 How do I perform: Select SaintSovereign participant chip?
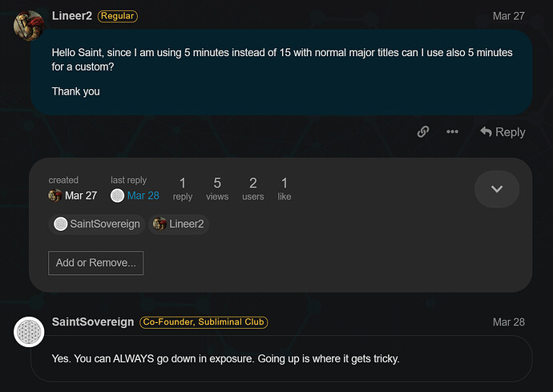coord(97,224)
